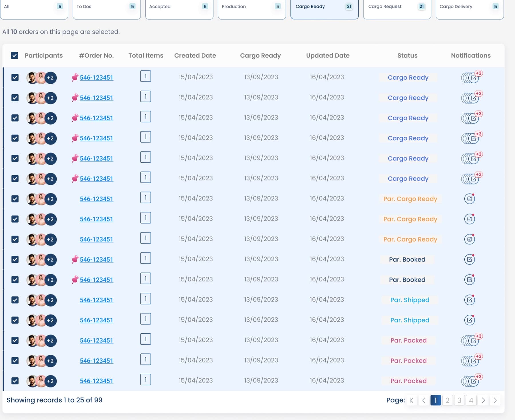The image size is (515, 420).
Task: Open notification icon in third Par. Cargo Ready row
Action: [470, 239]
